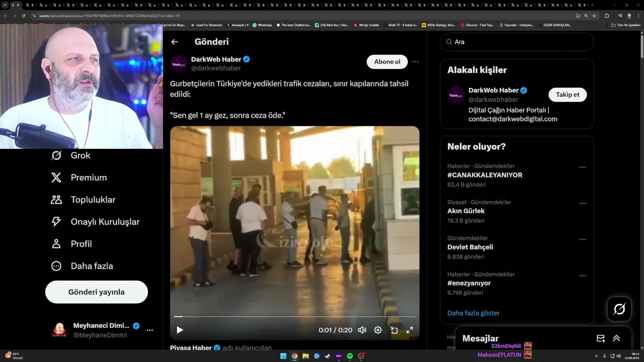The width and height of the screenshot is (644, 362).
Task: Open more options for #CANAKKALEYANIYOR trend
Action: [583, 167]
